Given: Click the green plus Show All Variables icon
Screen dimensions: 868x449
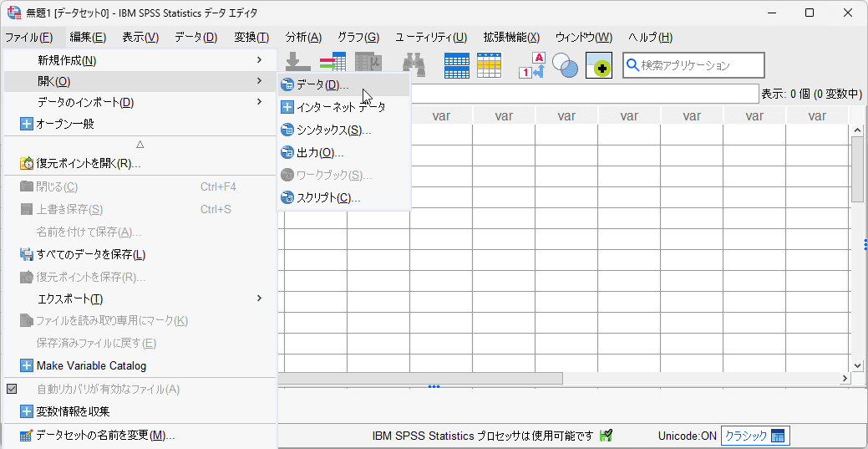Looking at the screenshot, I should pyautogui.click(x=599, y=65).
